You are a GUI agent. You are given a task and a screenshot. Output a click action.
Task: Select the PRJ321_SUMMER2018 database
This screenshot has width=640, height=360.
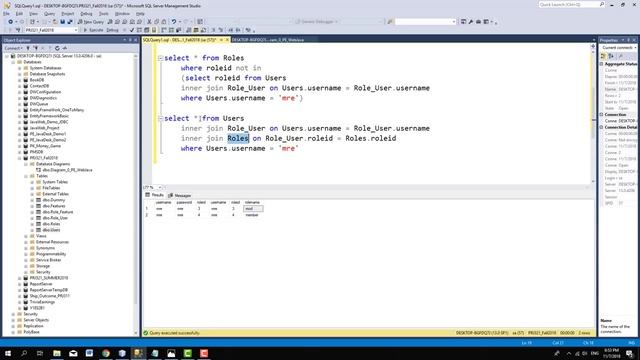pos(49,278)
